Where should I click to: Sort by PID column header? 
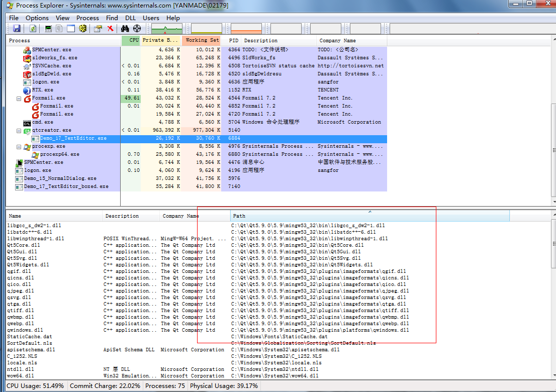tap(233, 40)
